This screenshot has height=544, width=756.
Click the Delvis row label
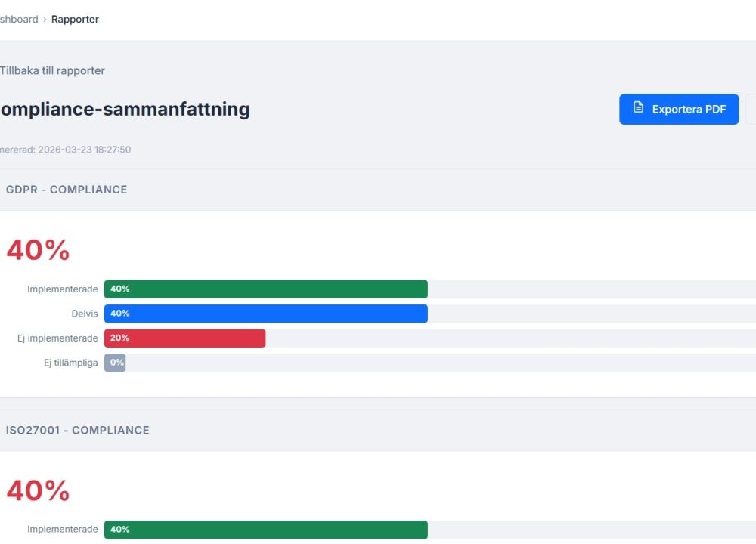[x=85, y=314]
